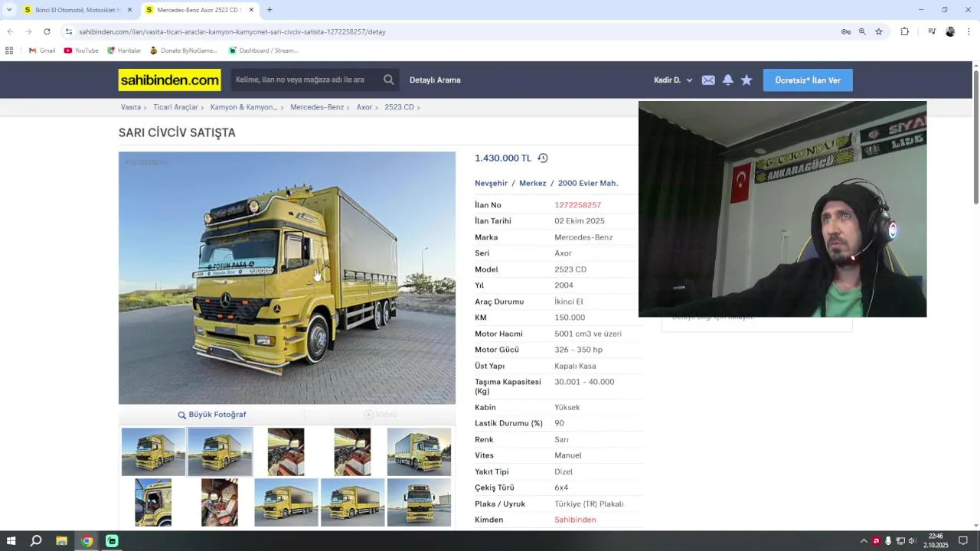
Task: Open Windows notification center icon
Action: click(963, 541)
